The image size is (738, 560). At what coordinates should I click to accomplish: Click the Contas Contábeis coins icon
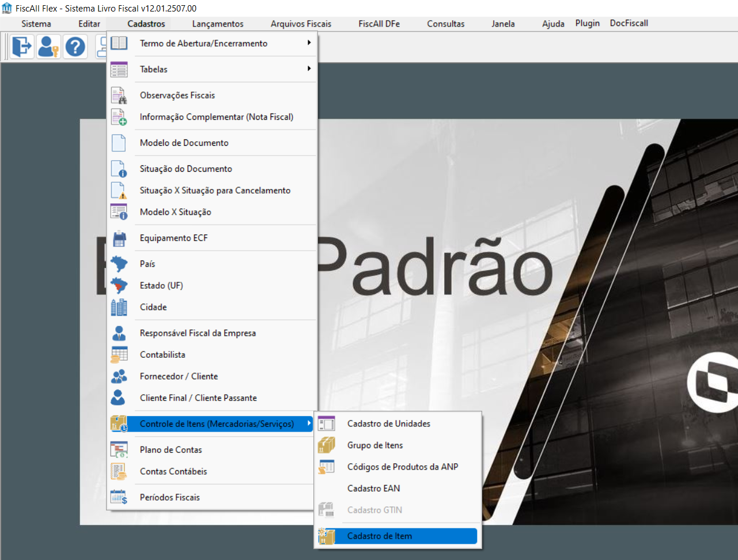[119, 471]
